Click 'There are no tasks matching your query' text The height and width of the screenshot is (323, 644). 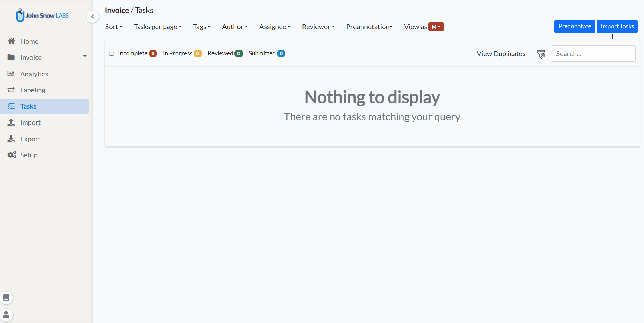pos(372,117)
